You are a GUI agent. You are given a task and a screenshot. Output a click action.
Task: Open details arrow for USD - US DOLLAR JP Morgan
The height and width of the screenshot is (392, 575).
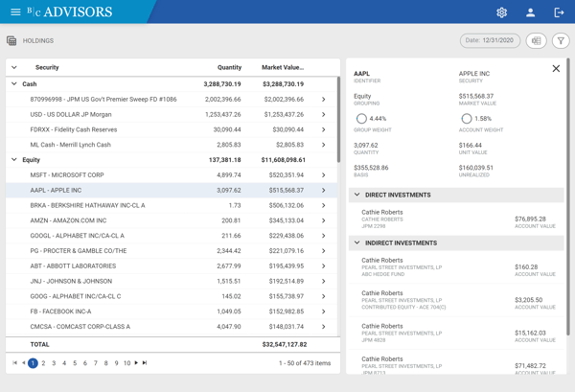click(x=324, y=114)
